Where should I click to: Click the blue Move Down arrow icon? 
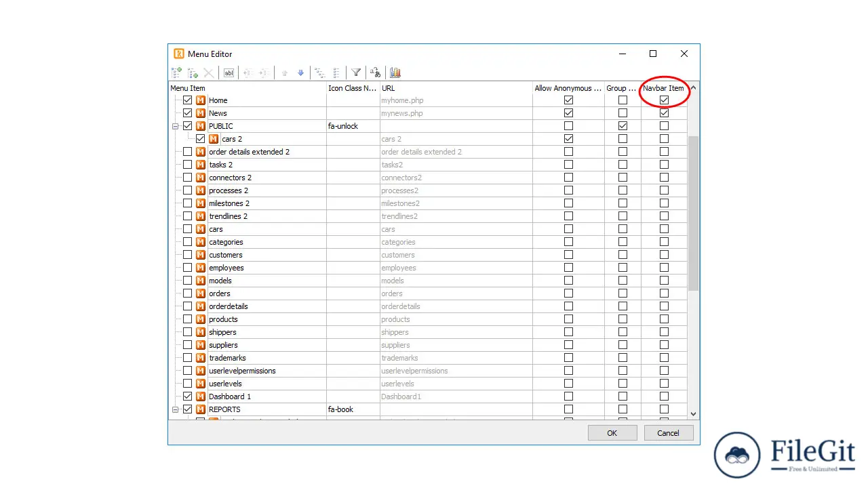[x=301, y=73]
